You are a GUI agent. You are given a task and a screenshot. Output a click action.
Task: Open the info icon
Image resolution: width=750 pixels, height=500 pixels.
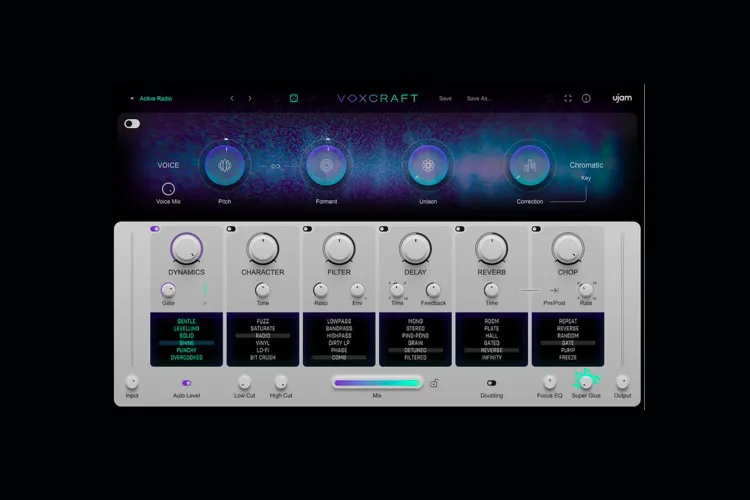click(x=586, y=98)
